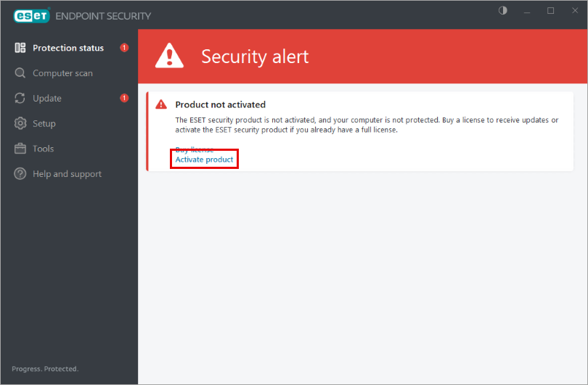Click the Update refresh arrows icon
The width and height of the screenshot is (588, 385).
(20, 99)
